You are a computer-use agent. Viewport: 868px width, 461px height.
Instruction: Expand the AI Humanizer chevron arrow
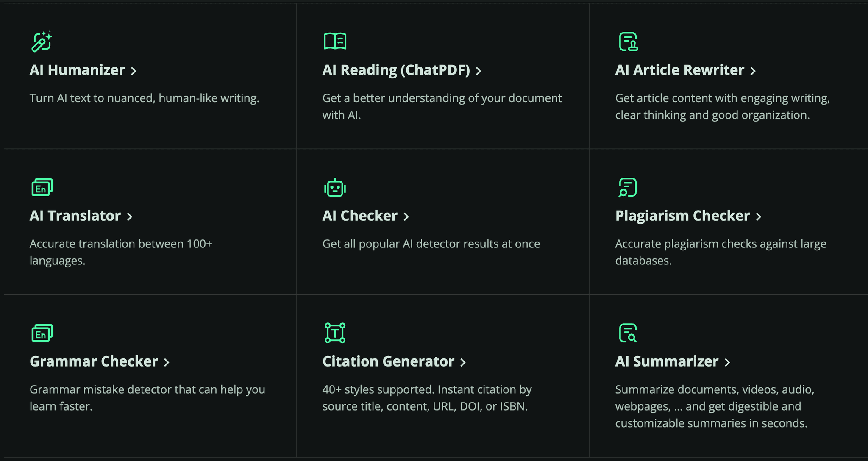coord(134,71)
